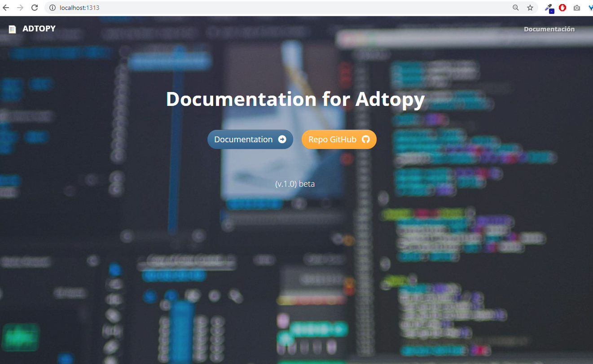Open the eyedropper color picker extension
Viewport: 593px width, 364px height.
point(549,8)
